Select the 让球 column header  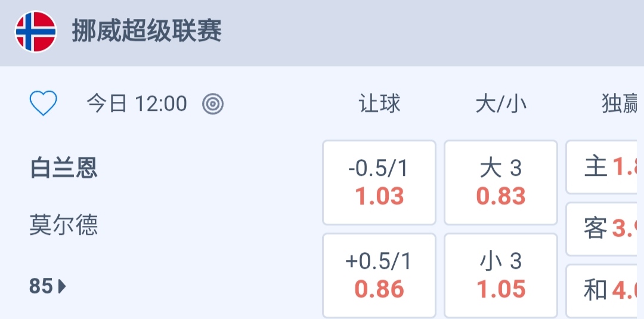point(379,104)
